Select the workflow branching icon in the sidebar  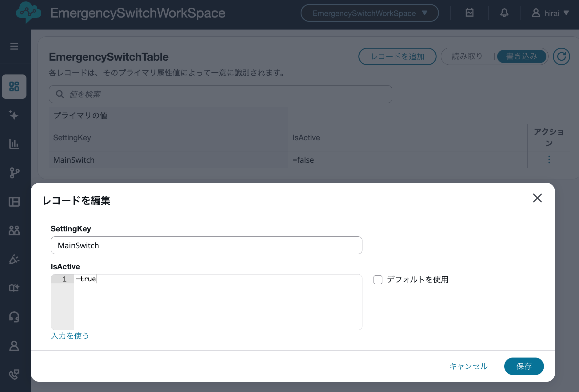tap(14, 173)
